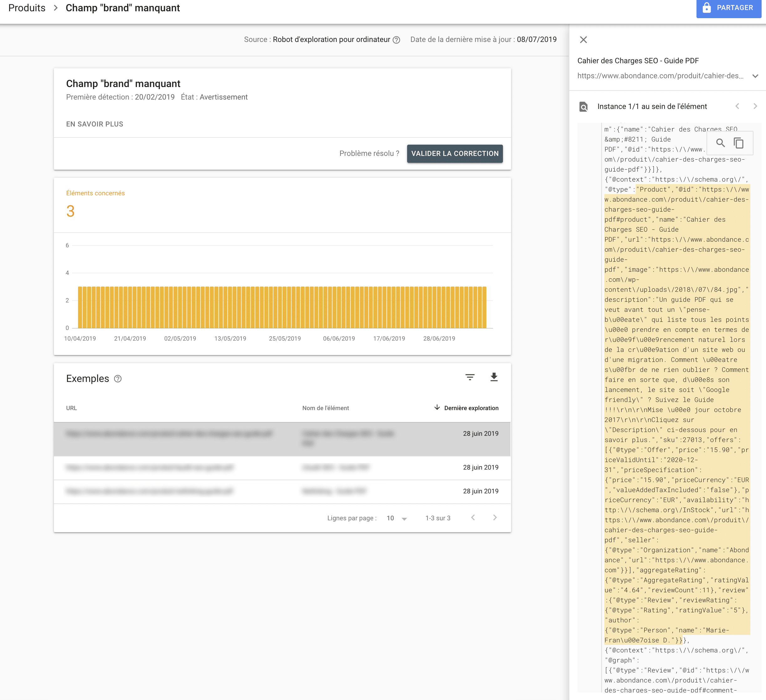
Task: Go to next instance arrow in panel
Action: tap(755, 106)
